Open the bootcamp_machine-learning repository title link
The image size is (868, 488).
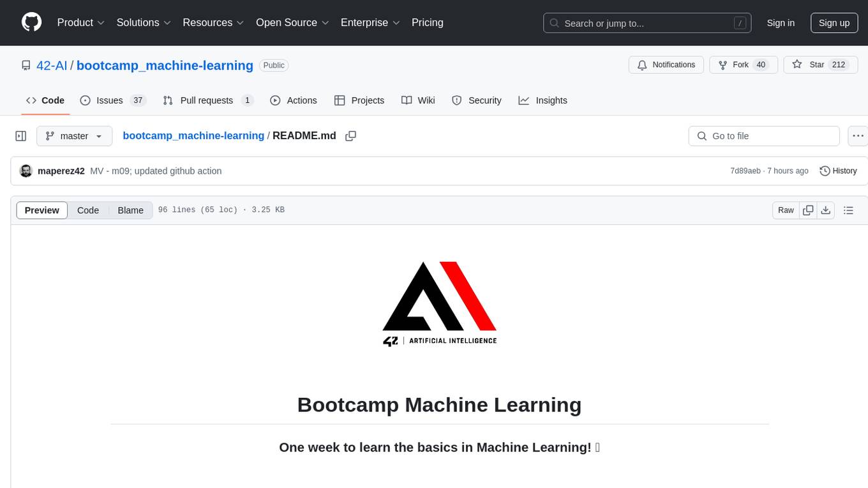[x=165, y=65]
